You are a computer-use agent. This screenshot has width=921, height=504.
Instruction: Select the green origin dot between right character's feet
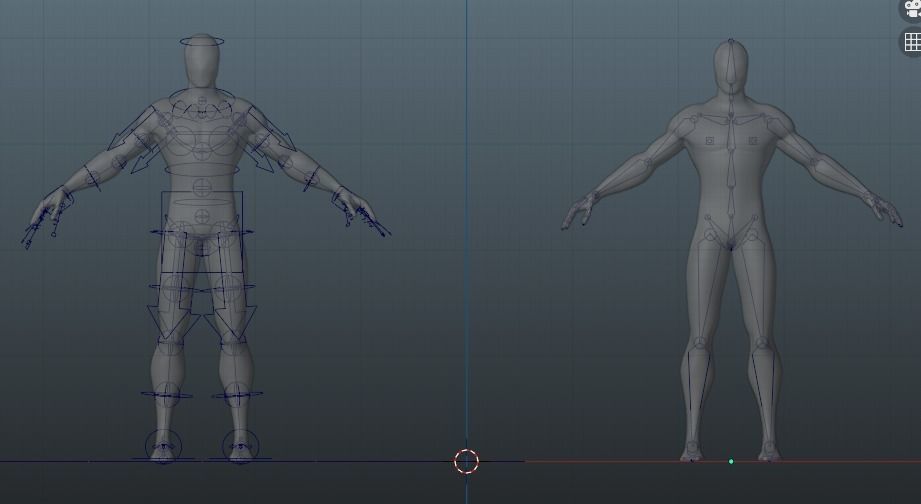coord(731,462)
